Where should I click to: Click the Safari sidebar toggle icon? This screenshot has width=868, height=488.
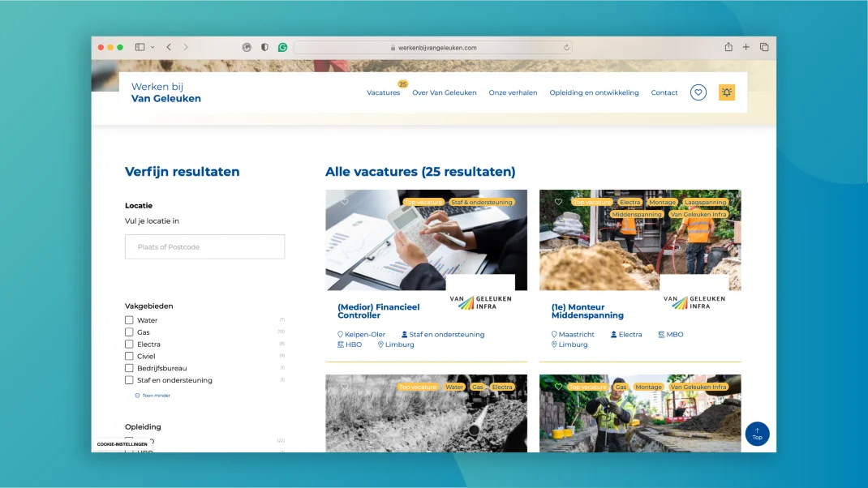pos(140,48)
